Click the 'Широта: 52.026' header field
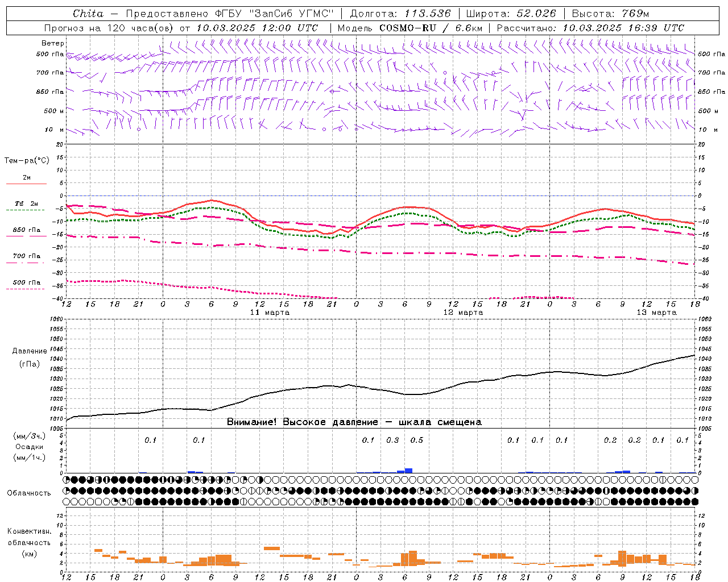728x582 pixels. point(511,14)
